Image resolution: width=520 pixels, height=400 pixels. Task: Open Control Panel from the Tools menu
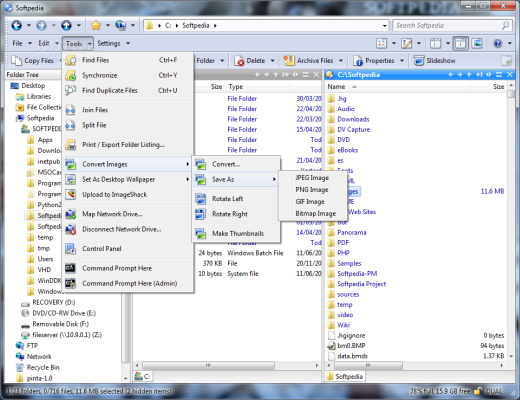click(128, 249)
